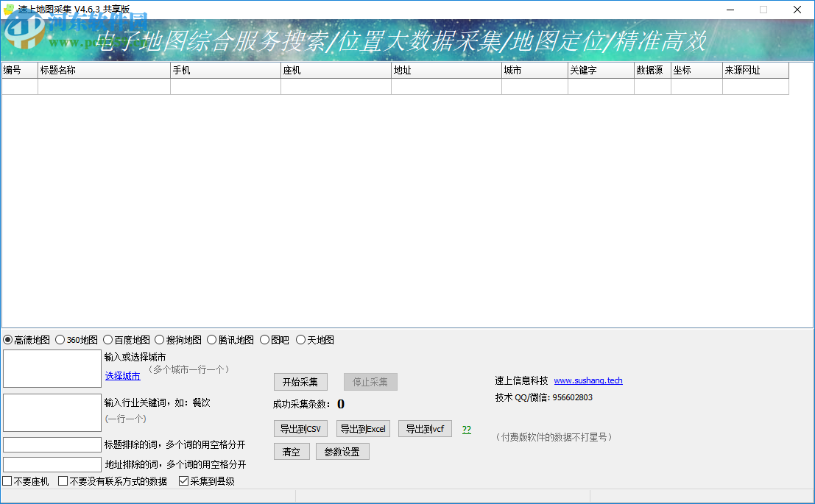This screenshot has width=815, height=504.
Task: Click the 开始采集 button
Action: [300, 382]
